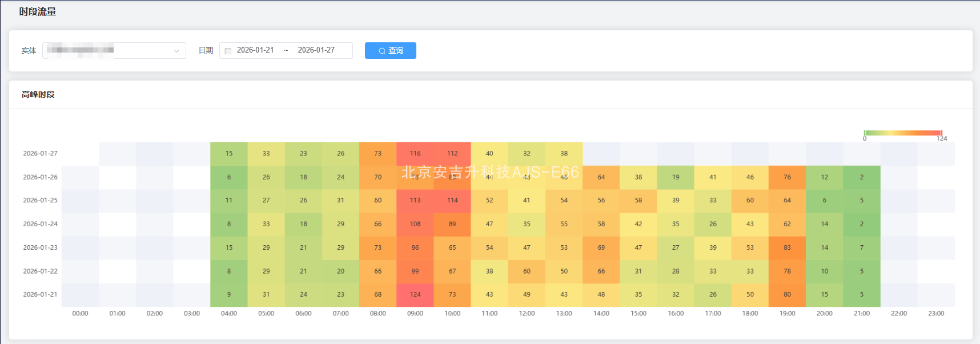980x344 pixels.
Task: Click the cell showing 116 on 2026-01-27
Action: tap(415, 154)
